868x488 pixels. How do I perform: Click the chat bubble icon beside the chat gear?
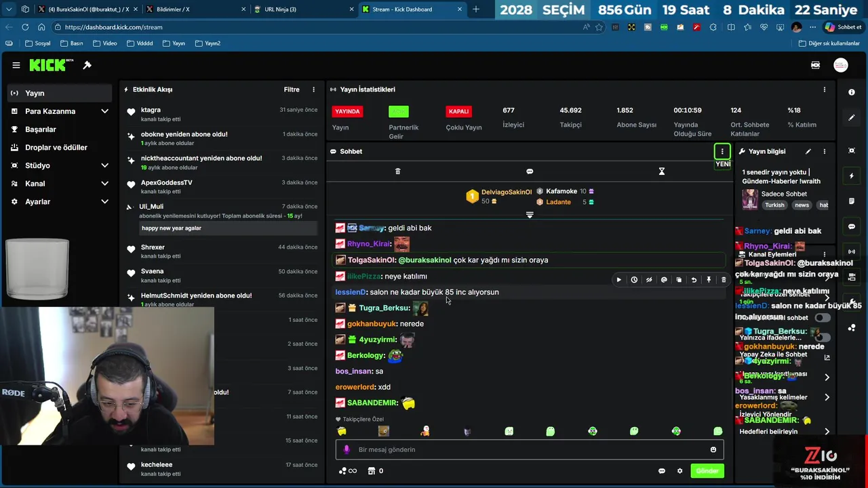click(662, 471)
